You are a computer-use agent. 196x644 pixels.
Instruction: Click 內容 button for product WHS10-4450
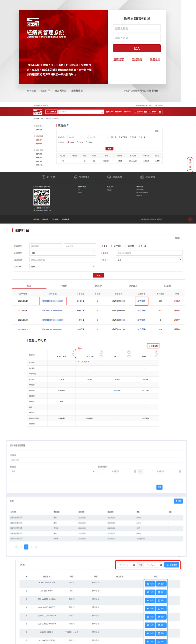(150, 592)
